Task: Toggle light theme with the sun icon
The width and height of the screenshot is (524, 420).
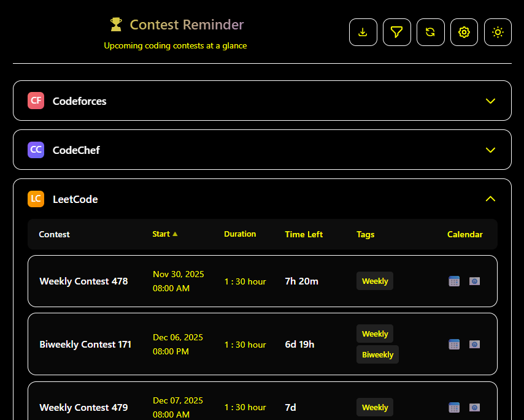Action: [498, 32]
